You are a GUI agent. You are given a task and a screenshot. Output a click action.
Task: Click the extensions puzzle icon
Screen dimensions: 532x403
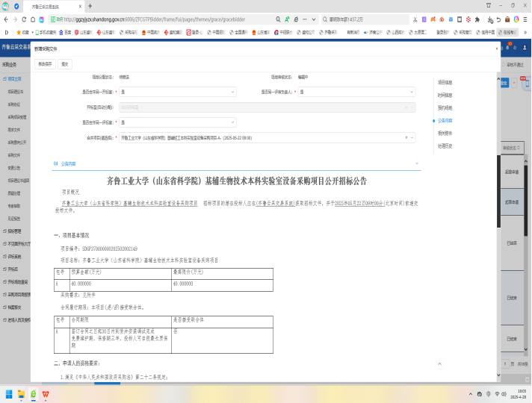tap(477, 19)
